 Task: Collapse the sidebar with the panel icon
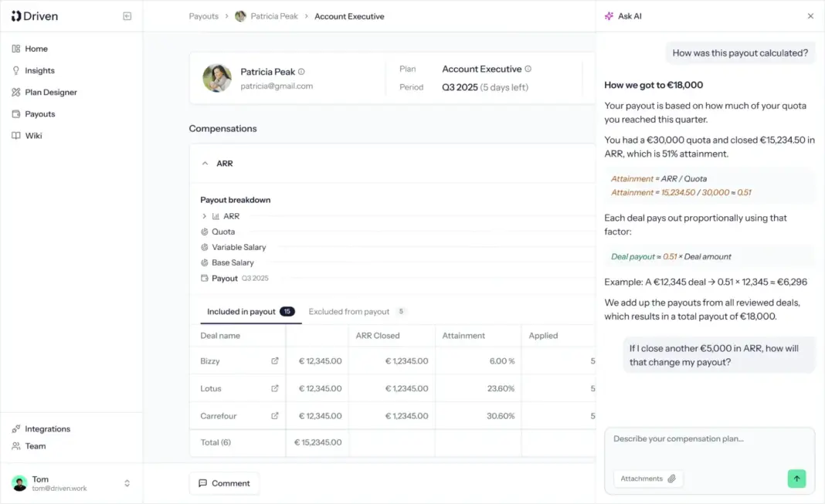[x=127, y=16]
